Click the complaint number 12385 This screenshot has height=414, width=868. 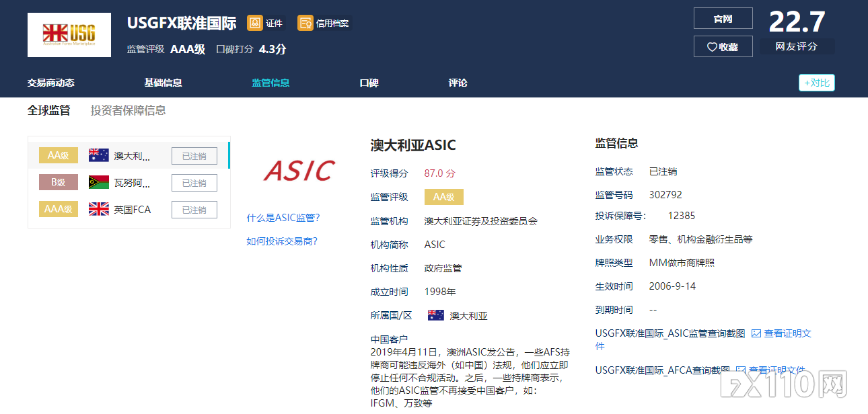click(682, 216)
